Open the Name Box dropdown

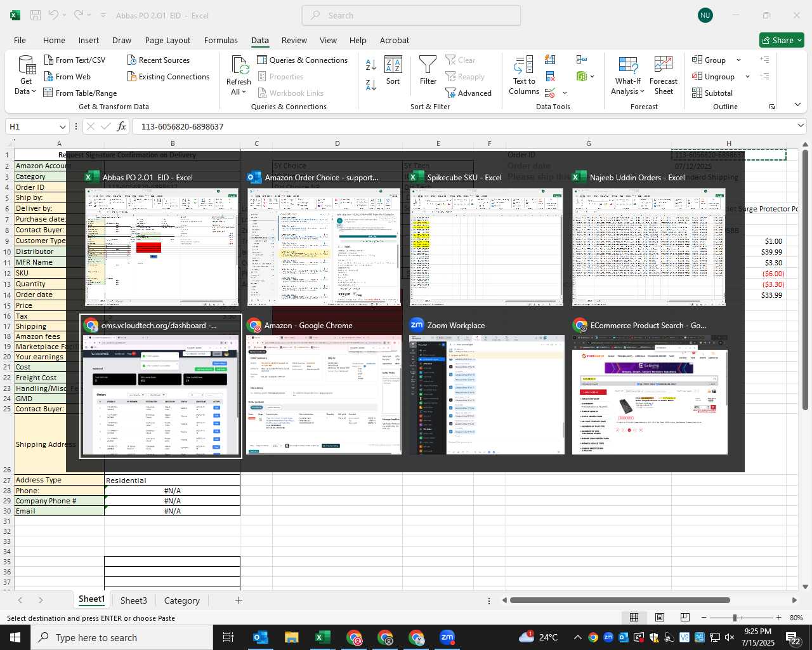(62, 126)
